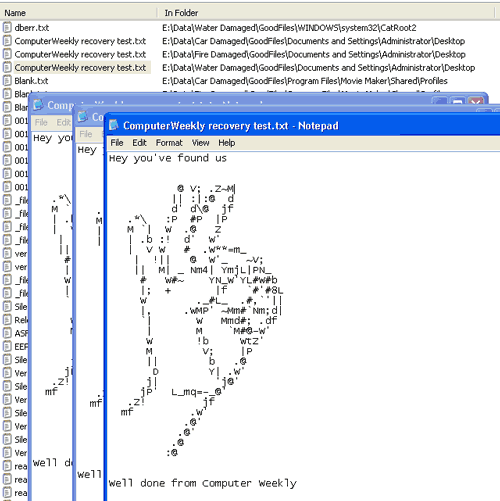Select the Blank.txt file name

31,81
